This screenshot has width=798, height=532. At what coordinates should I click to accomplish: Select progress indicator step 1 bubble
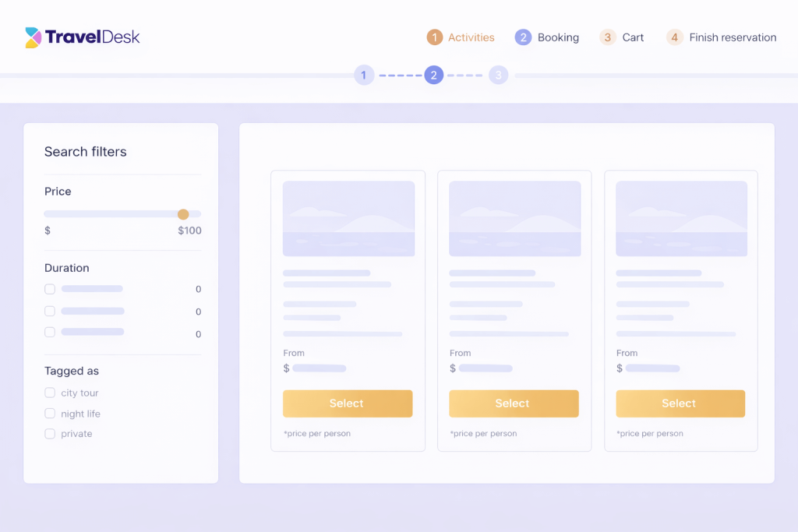[364, 75]
